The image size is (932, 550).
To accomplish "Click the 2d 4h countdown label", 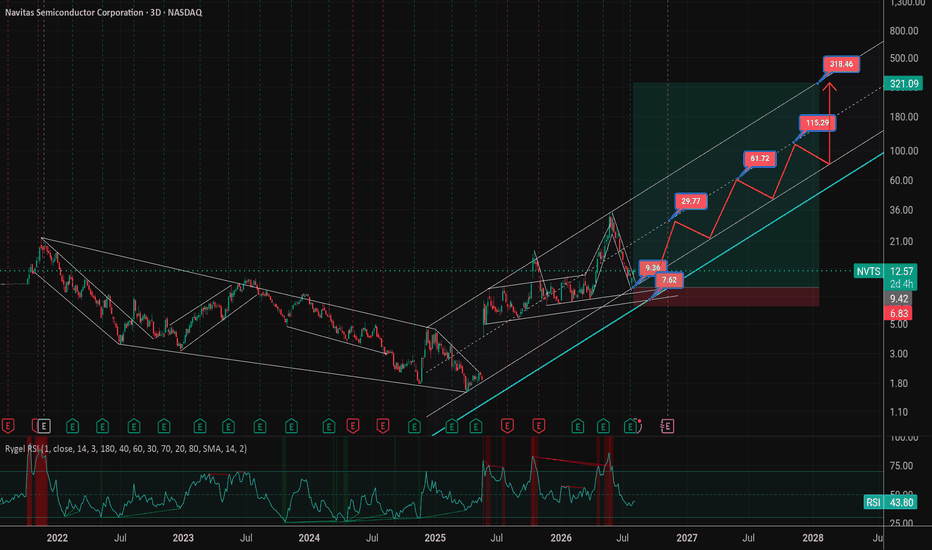I will click(x=901, y=284).
